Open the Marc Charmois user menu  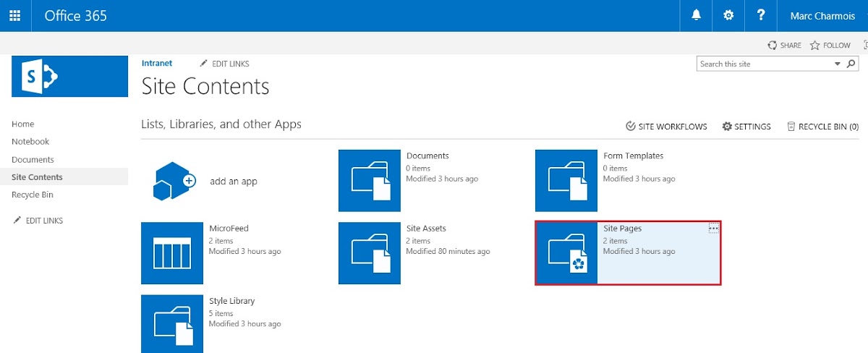822,15
